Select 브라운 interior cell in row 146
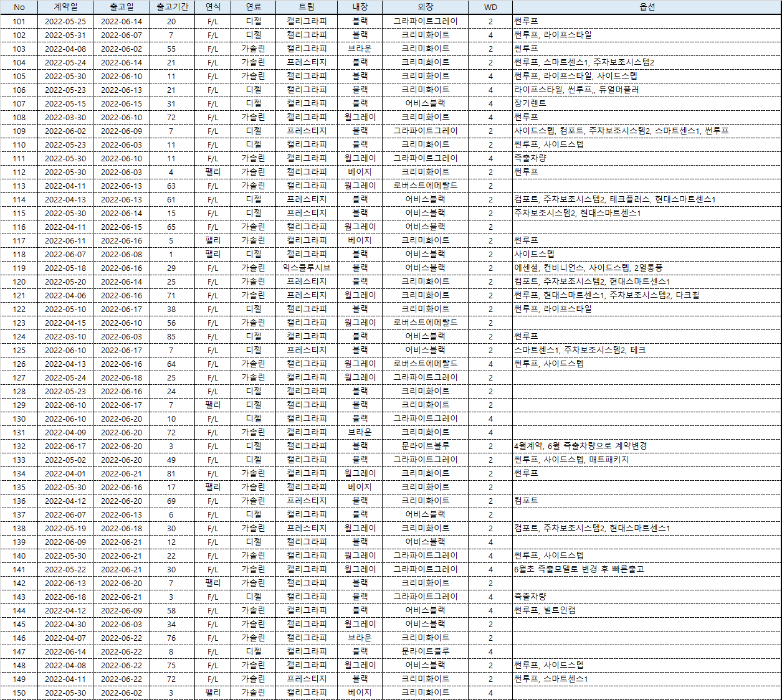 [360, 638]
